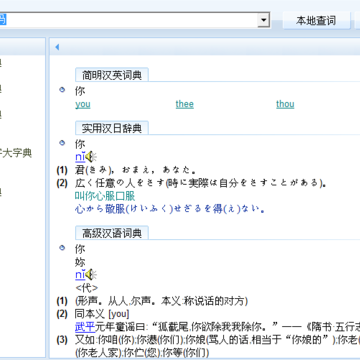This screenshot has width=360, height=360.
Task: Click the example phrase 叫你心服口服
Action: [105, 196]
